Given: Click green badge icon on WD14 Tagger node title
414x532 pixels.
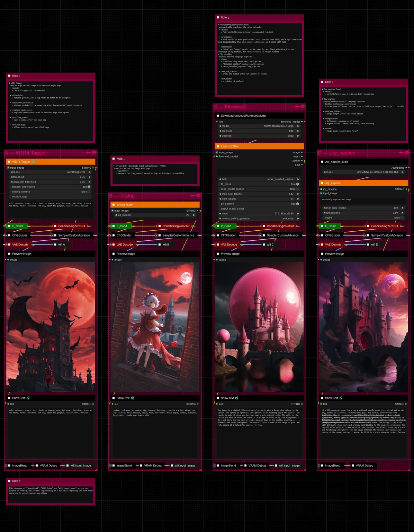Looking at the screenshot, I should point(33,162).
